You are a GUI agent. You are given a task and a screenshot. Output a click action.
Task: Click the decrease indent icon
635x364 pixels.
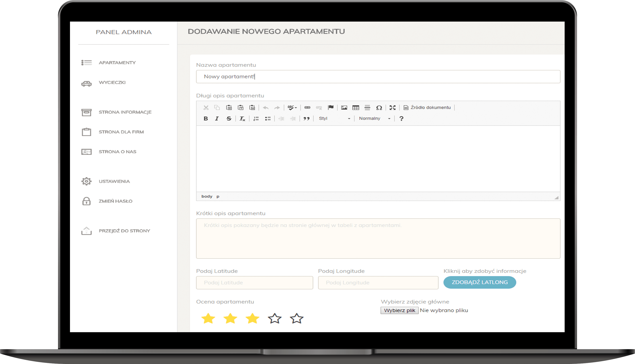click(x=281, y=118)
